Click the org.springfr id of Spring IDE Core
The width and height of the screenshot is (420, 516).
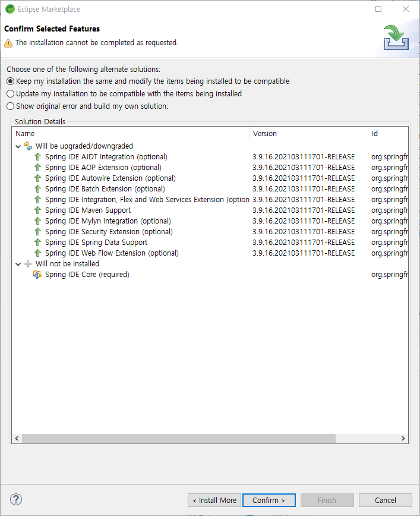(x=390, y=275)
